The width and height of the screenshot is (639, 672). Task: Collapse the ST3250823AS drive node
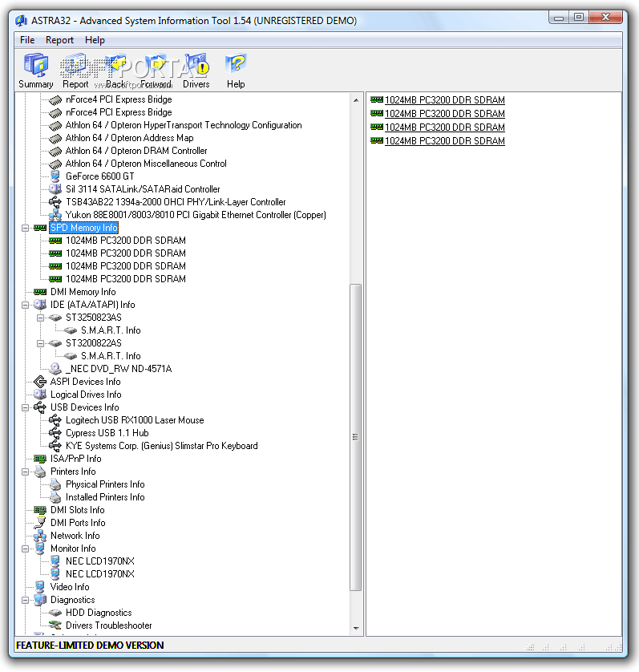pos(40,318)
